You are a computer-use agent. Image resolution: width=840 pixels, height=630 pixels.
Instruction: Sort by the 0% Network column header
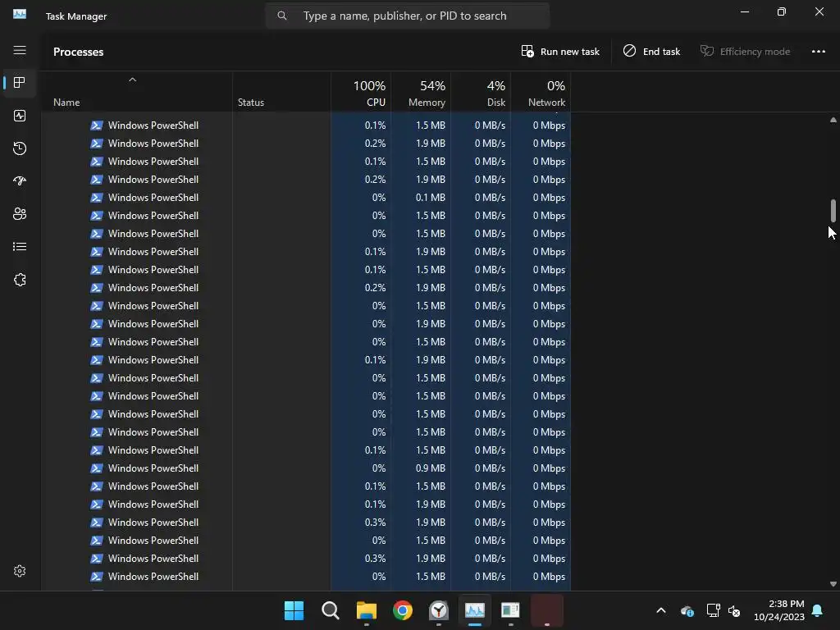tap(541, 93)
